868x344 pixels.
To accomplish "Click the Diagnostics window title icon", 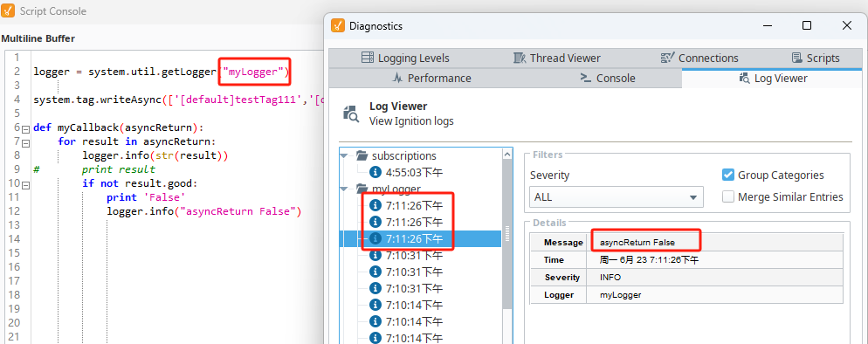I will (338, 25).
